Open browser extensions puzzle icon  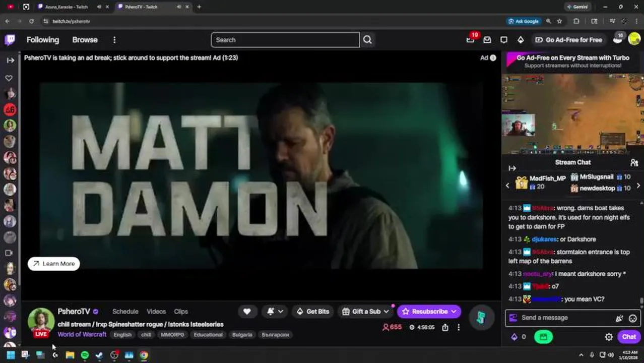[x=576, y=21]
